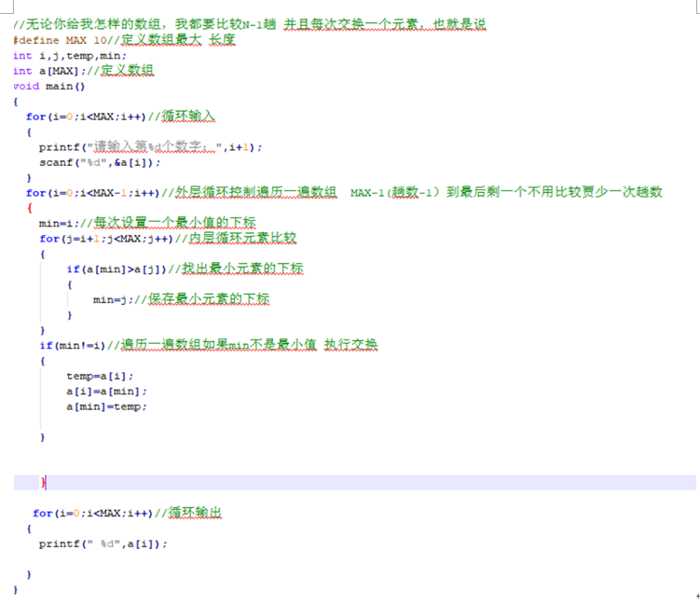This screenshot has width=700, height=605.
Task: Click the comment '找出最小元素的下标'
Action: (242, 268)
